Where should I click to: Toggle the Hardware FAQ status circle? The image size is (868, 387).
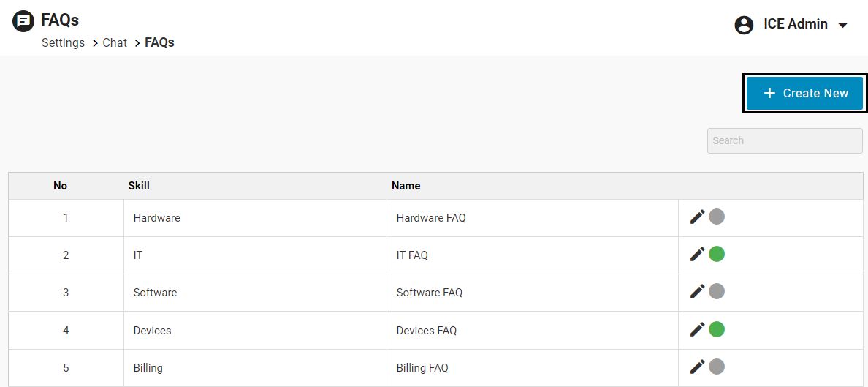[x=717, y=217]
